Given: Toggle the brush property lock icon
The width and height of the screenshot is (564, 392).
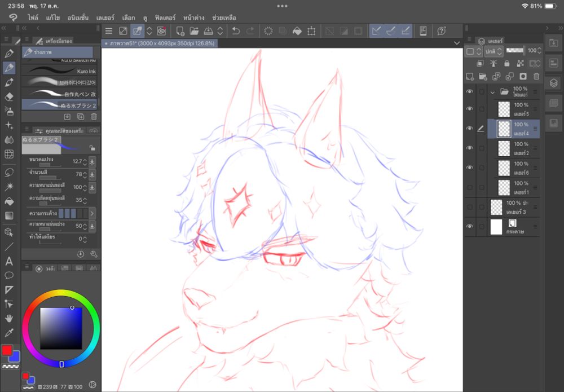Looking at the screenshot, I should [92, 148].
